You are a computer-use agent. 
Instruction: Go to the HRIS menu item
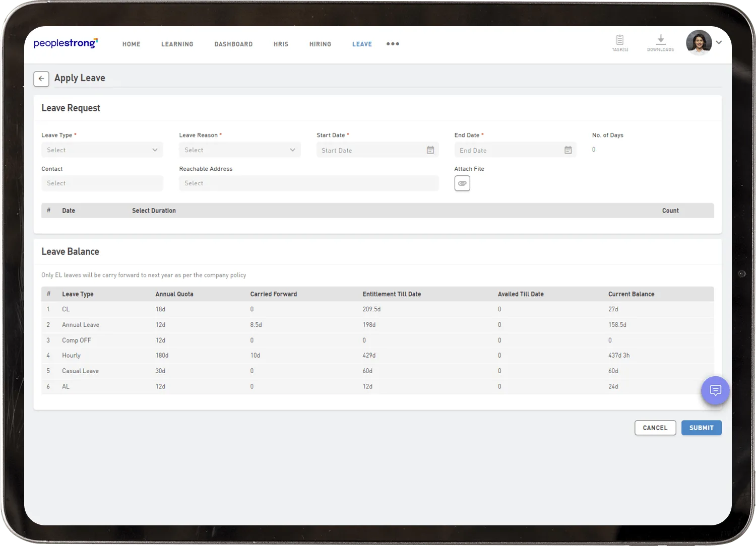281,44
